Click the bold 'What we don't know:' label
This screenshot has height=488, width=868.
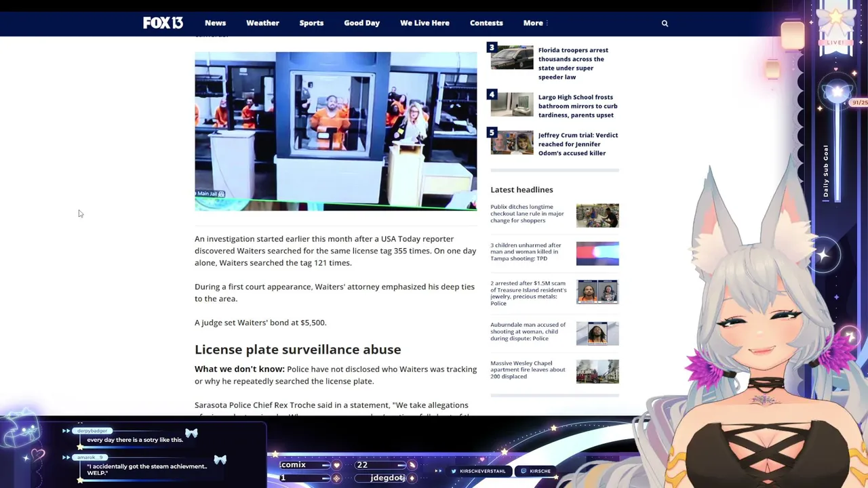[x=239, y=369]
